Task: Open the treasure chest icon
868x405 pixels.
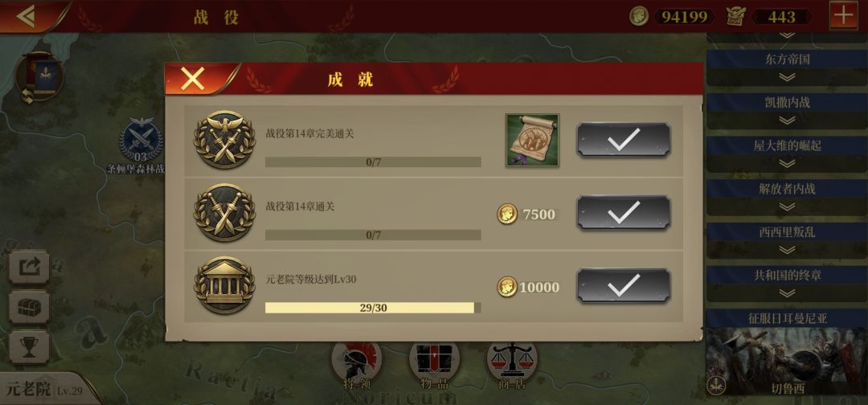Action: 29,307
